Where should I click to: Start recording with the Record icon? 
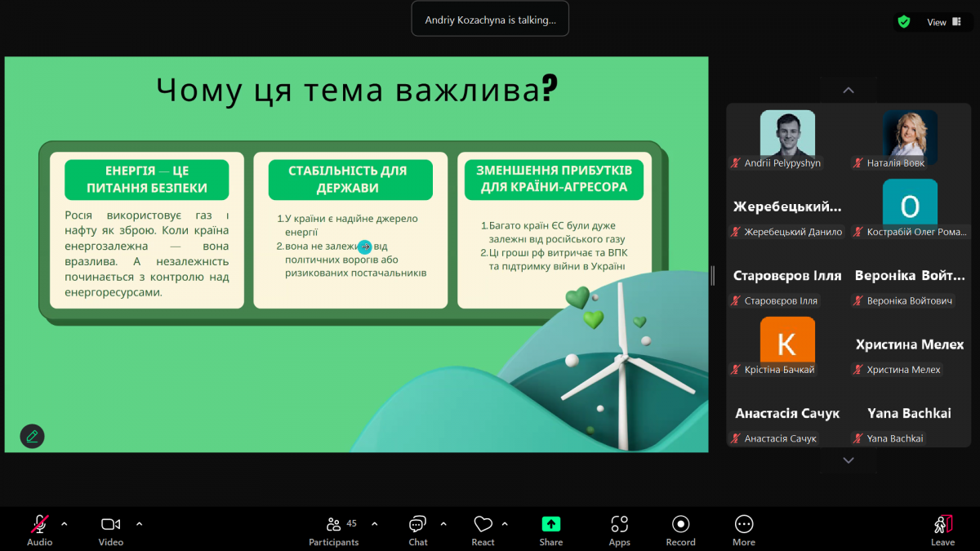click(680, 522)
